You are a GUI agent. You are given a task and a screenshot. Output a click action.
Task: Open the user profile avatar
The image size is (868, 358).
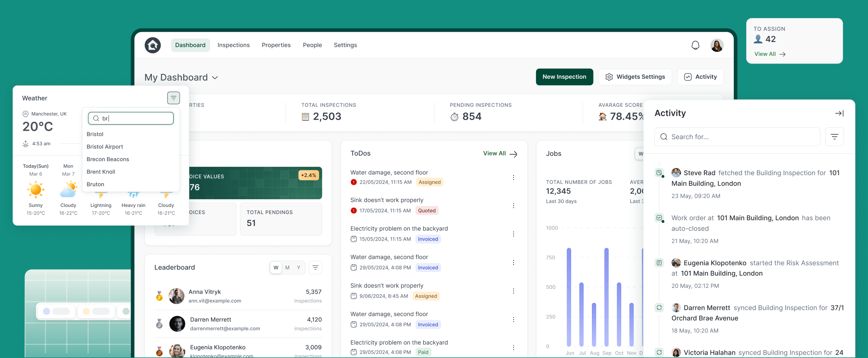click(x=717, y=45)
